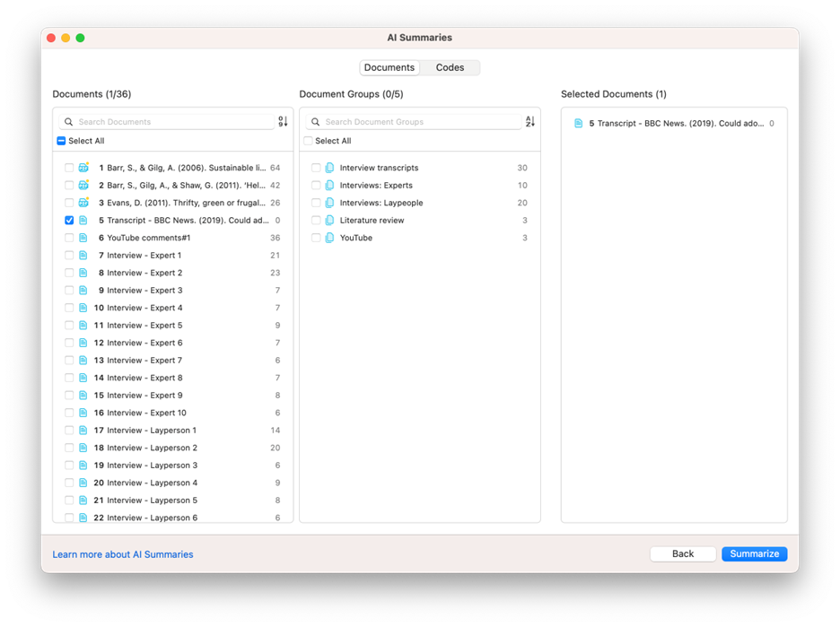Click the document icon for YouTube comments#1
The image size is (840, 627).
[x=83, y=238]
